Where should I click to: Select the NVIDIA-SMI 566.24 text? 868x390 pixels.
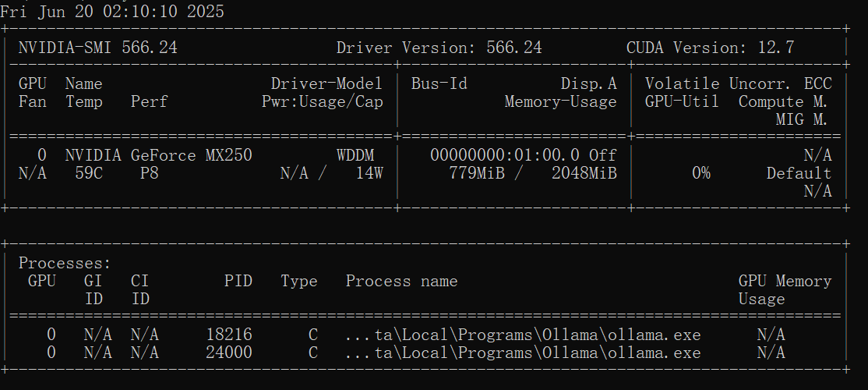click(x=98, y=48)
